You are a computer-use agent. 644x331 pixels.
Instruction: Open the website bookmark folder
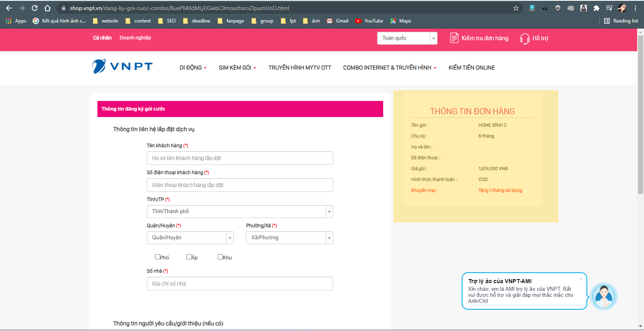(x=105, y=21)
